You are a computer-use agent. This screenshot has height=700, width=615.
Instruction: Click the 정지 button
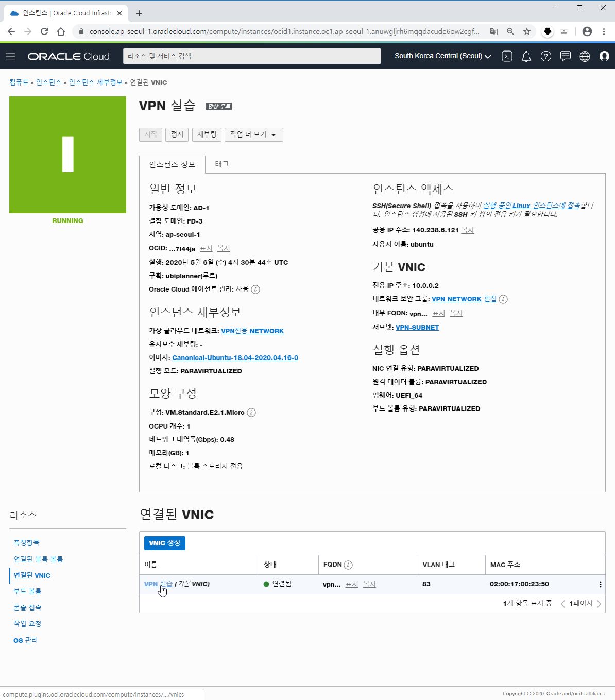click(177, 134)
